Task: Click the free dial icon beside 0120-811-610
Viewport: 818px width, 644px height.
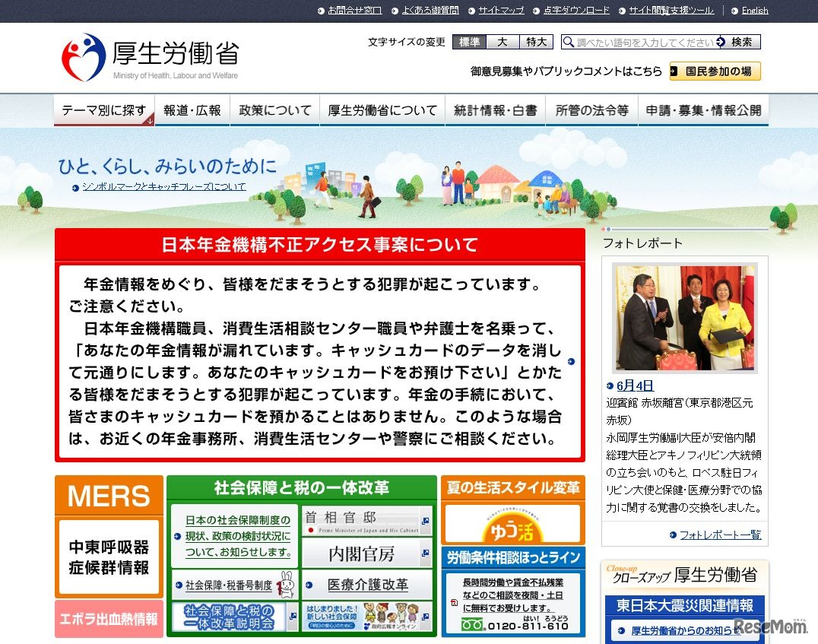Action: point(473,624)
